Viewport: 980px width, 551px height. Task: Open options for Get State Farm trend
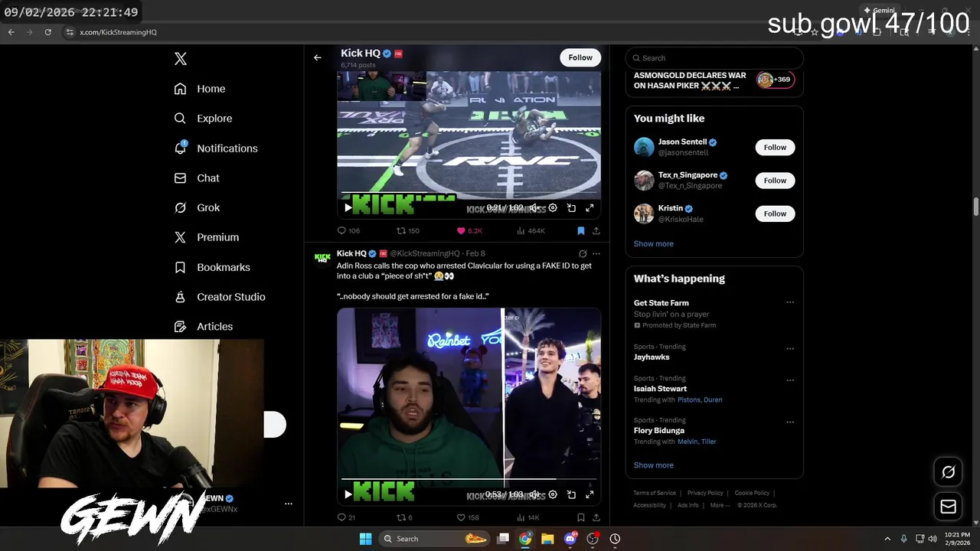pos(790,302)
